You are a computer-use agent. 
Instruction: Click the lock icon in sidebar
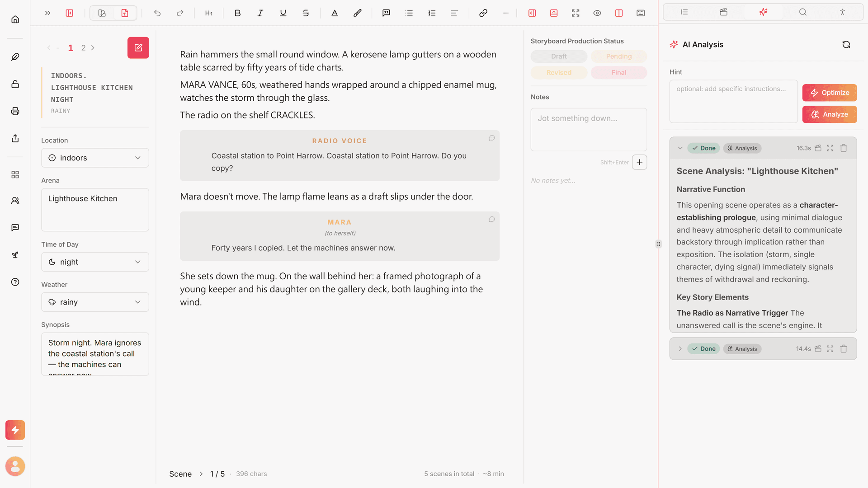15,84
